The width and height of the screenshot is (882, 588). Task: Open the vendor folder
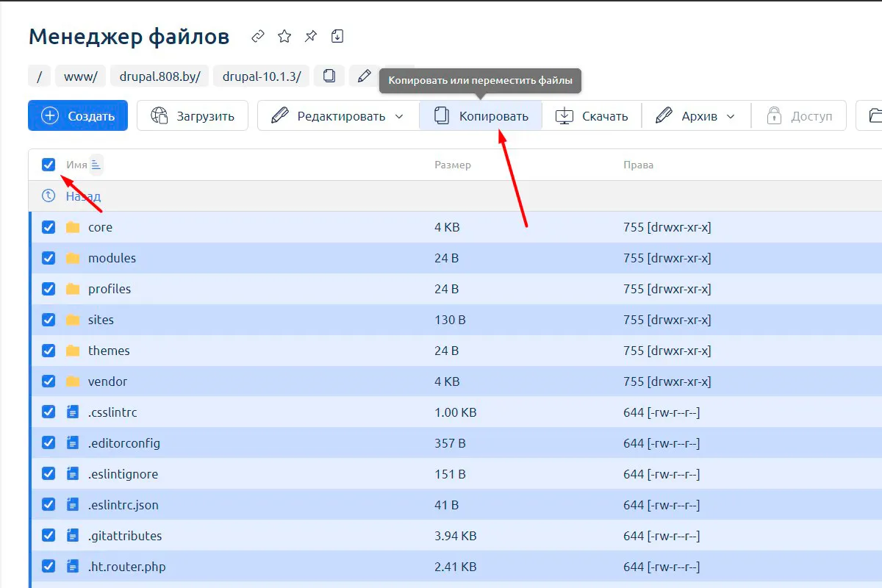tap(107, 381)
